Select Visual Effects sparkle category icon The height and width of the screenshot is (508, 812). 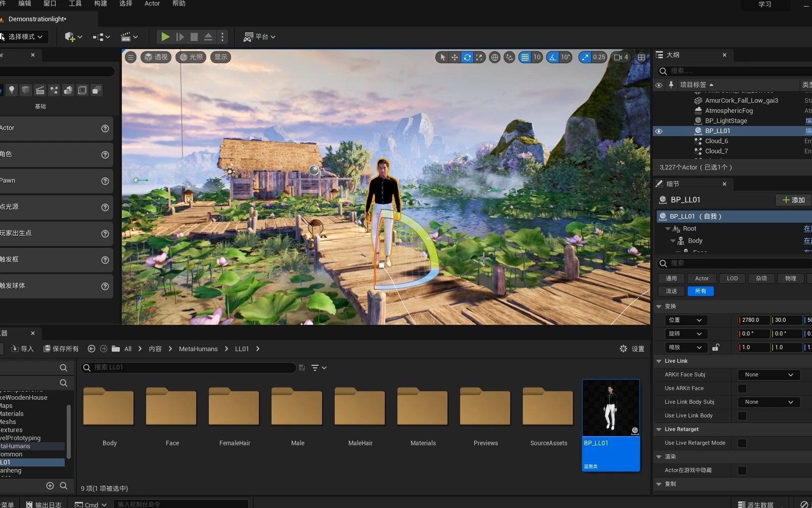click(54, 90)
